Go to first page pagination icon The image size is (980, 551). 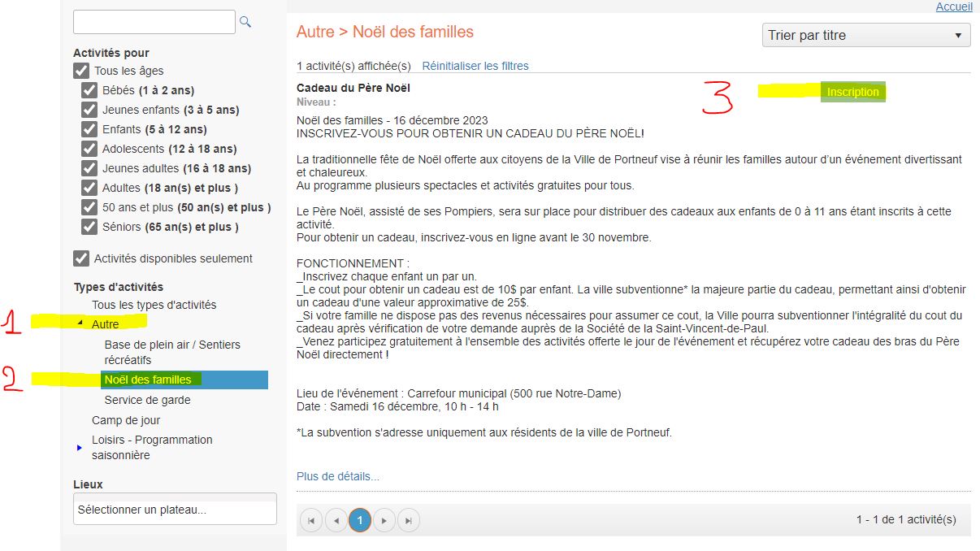click(x=311, y=520)
